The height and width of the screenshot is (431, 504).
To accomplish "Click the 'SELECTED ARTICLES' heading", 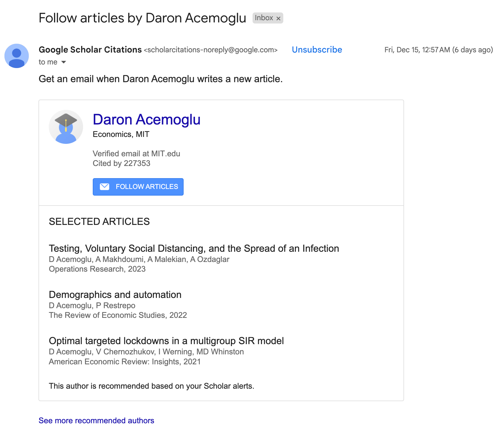I will [x=99, y=222].
